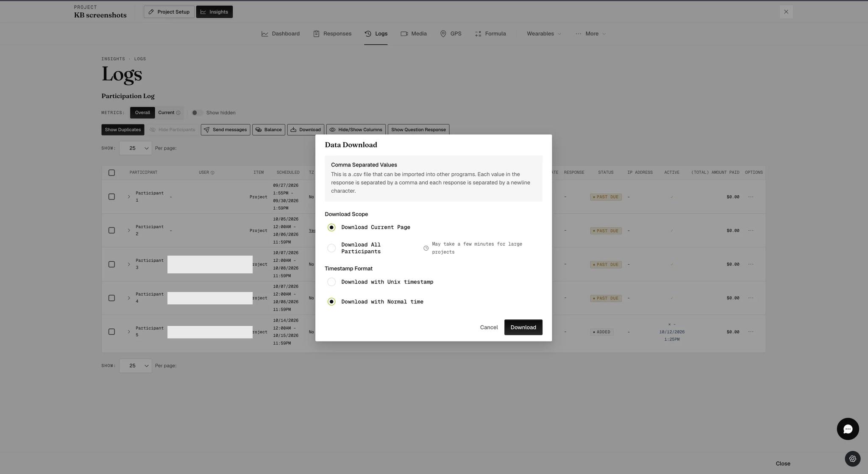Click the info icon beside USER header
The image size is (868, 474).
[x=212, y=172]
